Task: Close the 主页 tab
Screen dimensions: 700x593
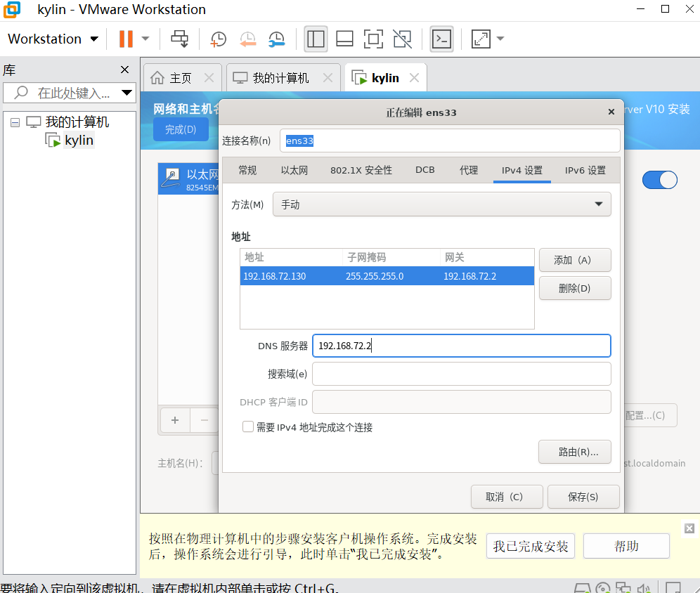Action: tap(209, 78)
